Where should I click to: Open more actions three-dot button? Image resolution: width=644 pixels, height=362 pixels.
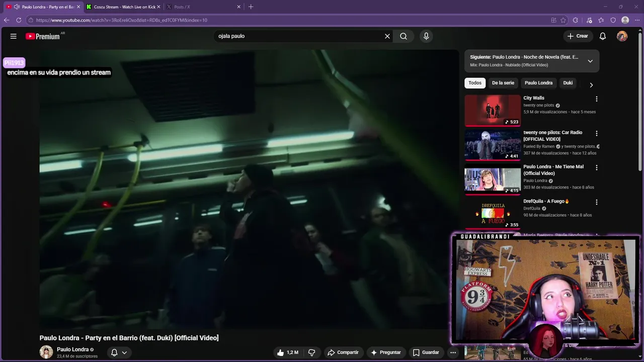453,352
